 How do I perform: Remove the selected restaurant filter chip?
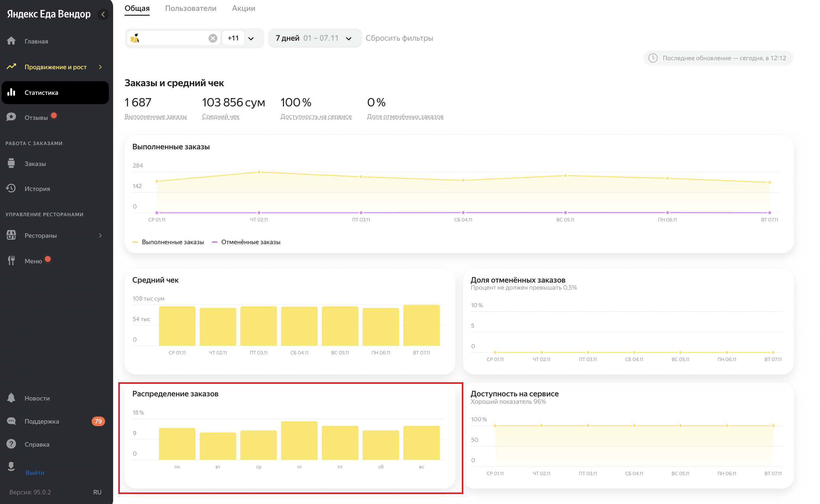point(213,38)
